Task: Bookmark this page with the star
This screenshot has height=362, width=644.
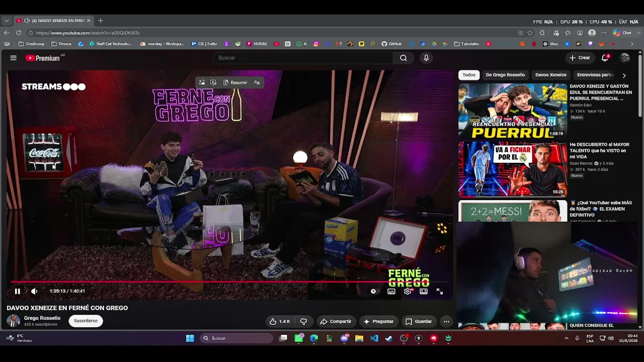Action: (x=530, y=33)
